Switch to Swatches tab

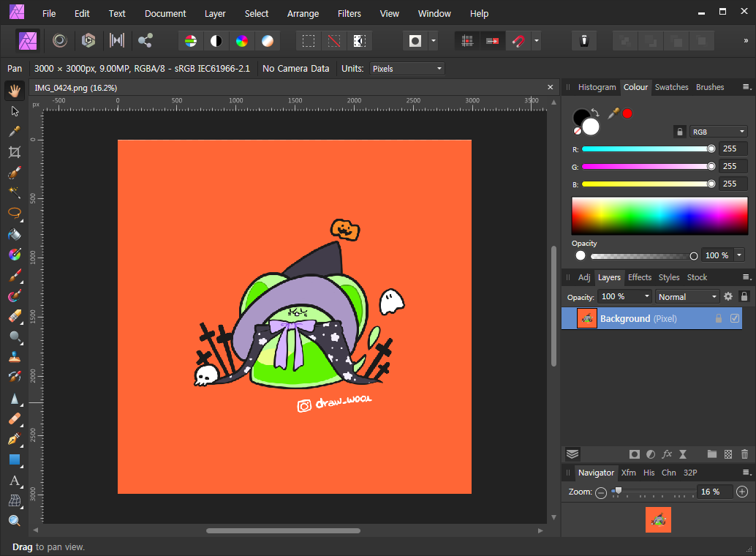(x=671, y=87)
